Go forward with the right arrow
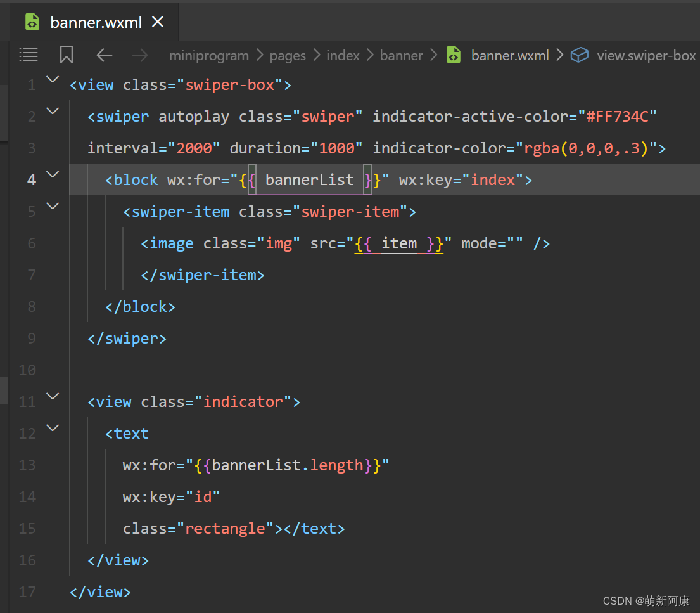Image resolution: width=700 pixels, height=613 pixels. pos(140,55)
